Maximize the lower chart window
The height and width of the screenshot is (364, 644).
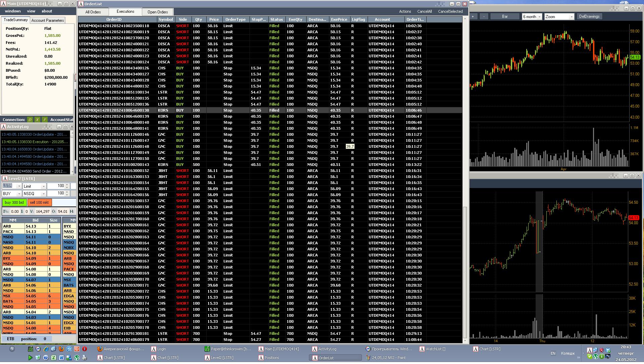point(632,176)
